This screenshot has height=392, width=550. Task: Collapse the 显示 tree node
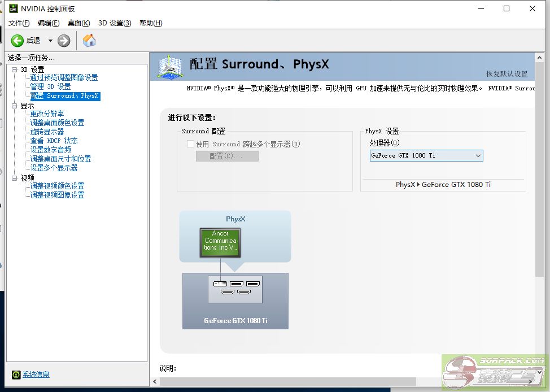[14, 105]
